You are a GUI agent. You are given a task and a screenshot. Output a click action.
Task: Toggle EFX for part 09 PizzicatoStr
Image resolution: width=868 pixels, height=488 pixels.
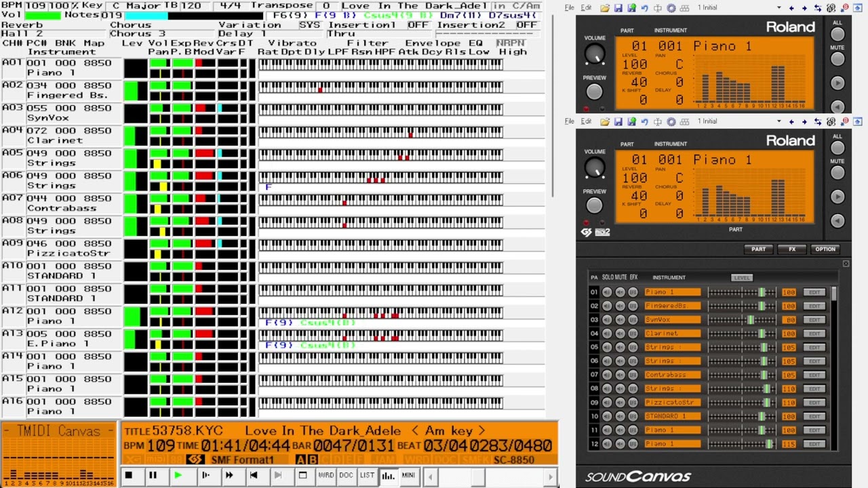point(633,402)
